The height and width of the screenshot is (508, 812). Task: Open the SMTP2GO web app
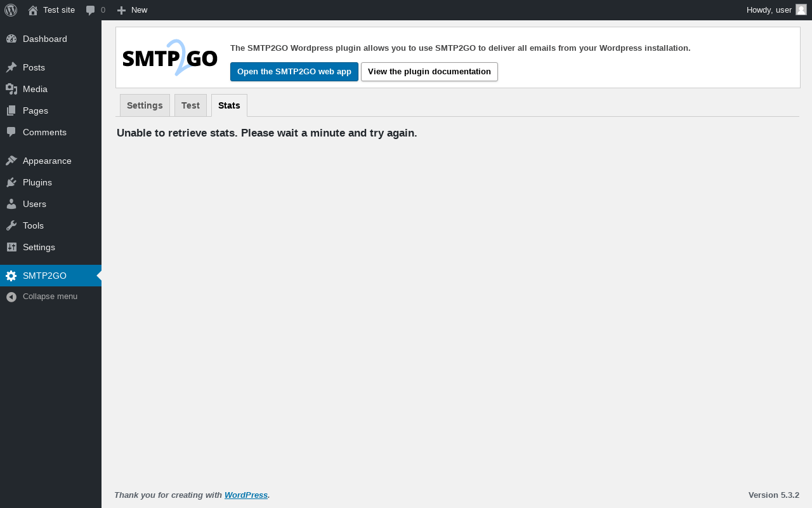pyautogui.click(x=294, y=72)
